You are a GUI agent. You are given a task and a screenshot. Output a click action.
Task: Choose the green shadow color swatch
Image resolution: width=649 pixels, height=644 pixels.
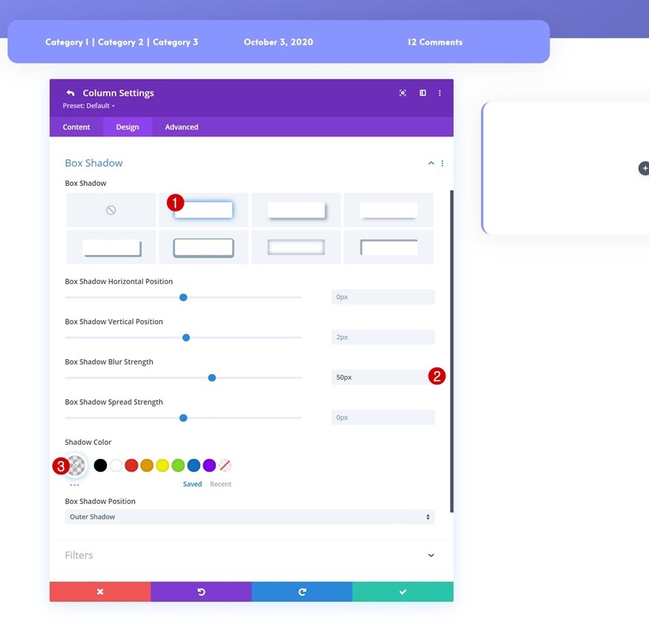(178, 465)
